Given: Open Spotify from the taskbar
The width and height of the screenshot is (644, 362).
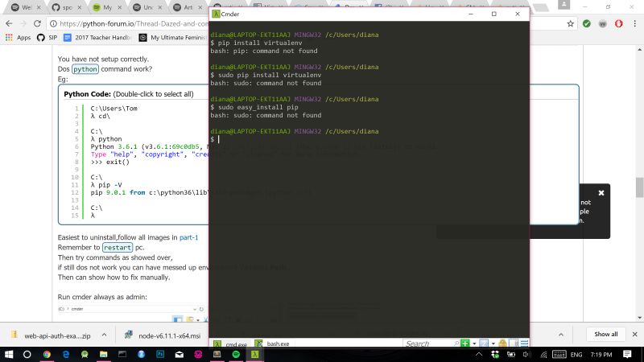Looking at the screenshot, I should [236, 354].
